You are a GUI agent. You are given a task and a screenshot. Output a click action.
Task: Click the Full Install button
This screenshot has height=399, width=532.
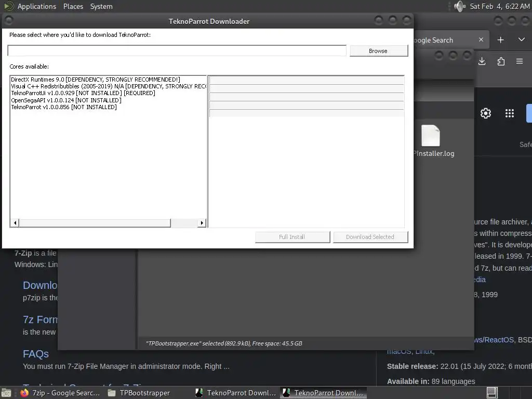coord(292,237)
